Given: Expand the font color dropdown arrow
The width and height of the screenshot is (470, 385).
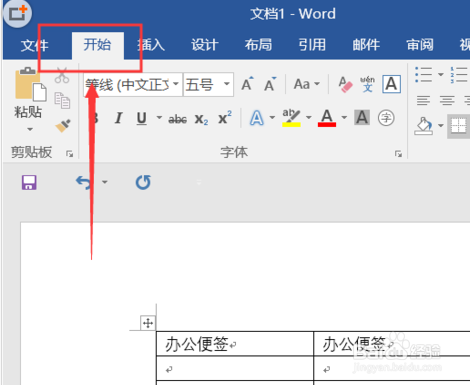Looking at the screenshot, I should click(344, 118).
